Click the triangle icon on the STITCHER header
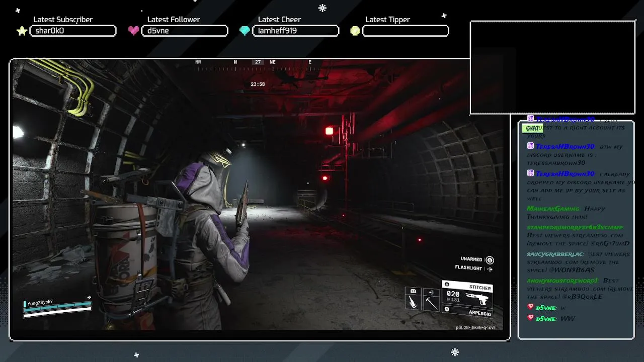 447,285
